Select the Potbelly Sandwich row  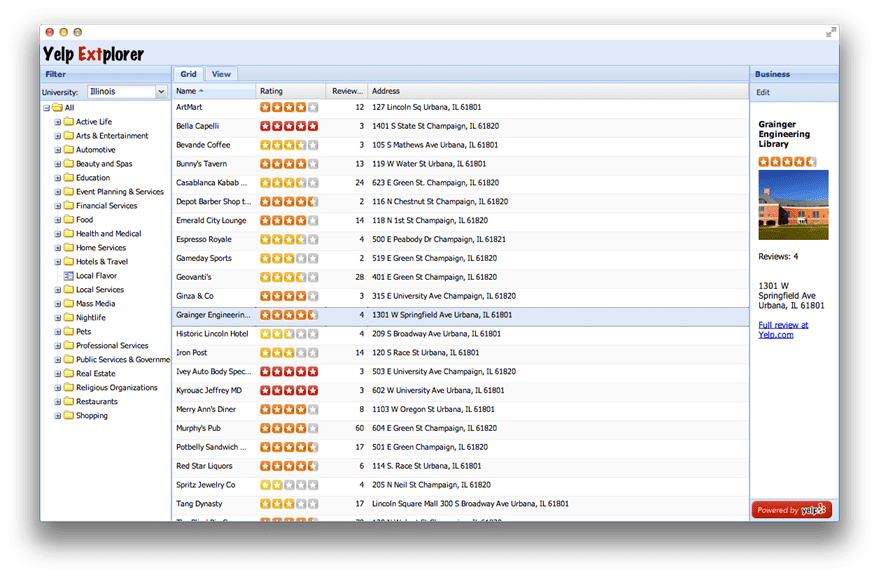[460, 447]
